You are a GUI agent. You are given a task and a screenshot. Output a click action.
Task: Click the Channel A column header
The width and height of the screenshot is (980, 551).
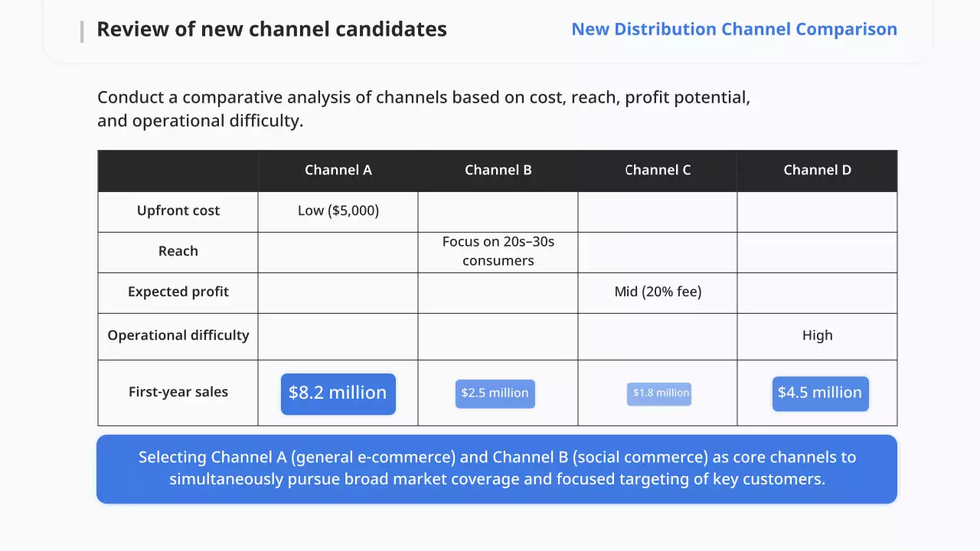338,171
